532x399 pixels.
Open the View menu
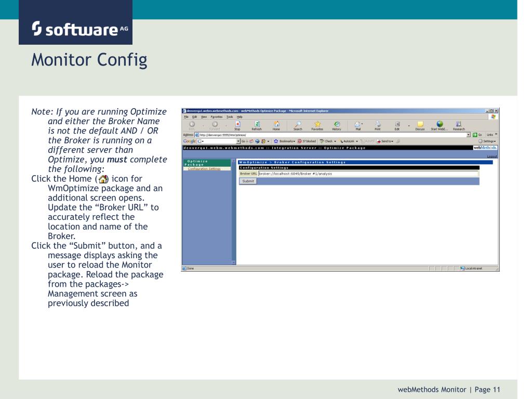point(204,117)
